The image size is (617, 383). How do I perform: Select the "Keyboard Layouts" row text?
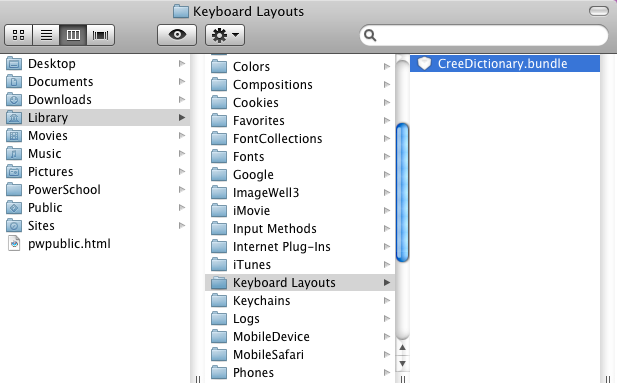point(284,283)
